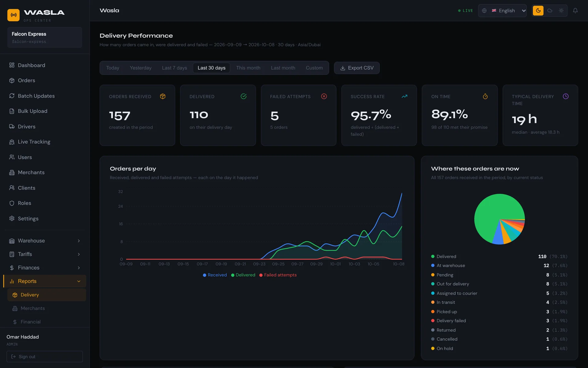Viewport: 588px width, 368px height.
Task: Click the Live Tracking icon
Action: (12, 142)
